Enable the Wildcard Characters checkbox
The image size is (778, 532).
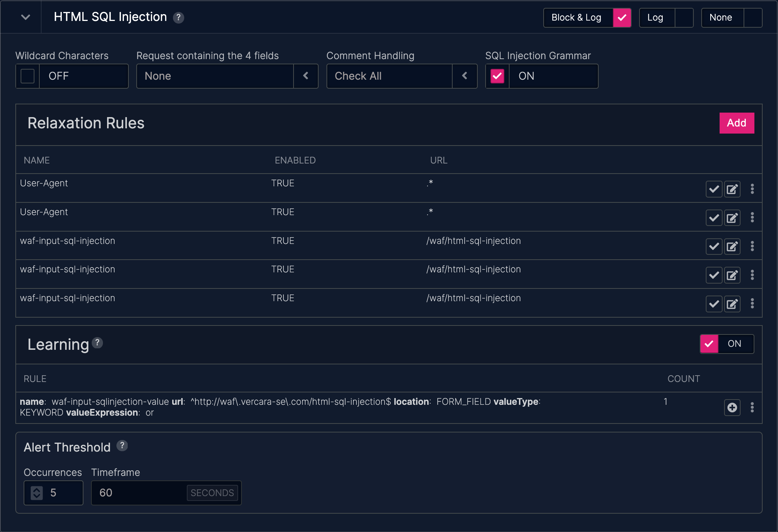pos(28,76)
